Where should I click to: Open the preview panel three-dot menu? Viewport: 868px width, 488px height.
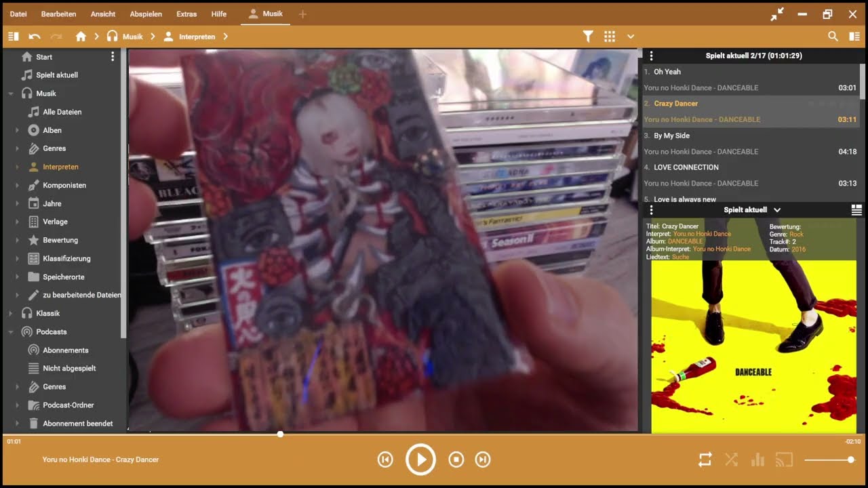[x=651, y=210]
